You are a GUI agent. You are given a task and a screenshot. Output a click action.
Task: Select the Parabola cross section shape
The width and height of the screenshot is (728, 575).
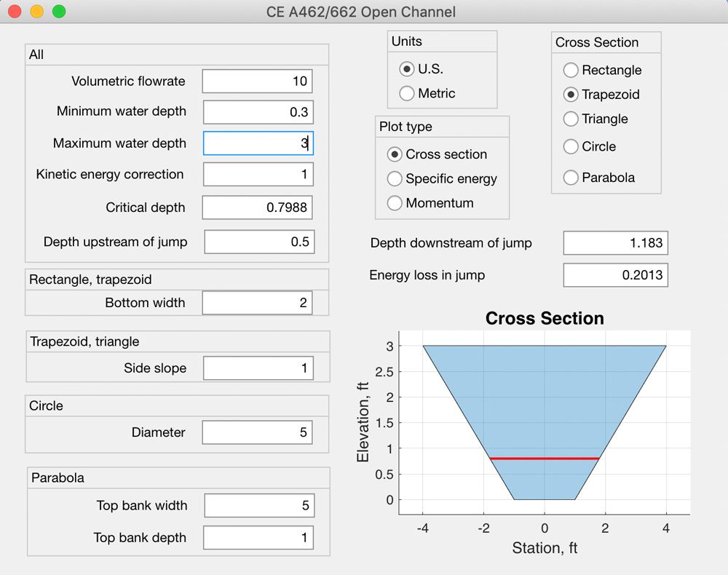point(571,177)
